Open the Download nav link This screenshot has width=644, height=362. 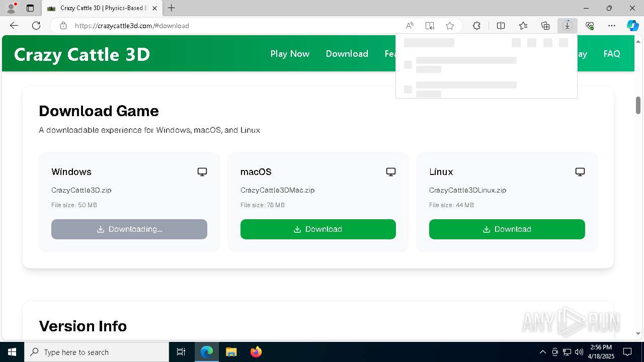tap(347, 54)
